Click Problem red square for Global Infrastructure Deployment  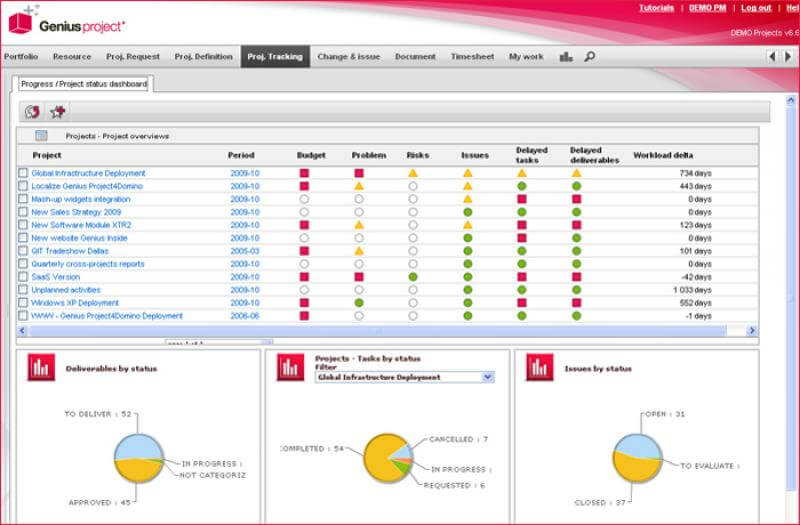pos(359,173)
